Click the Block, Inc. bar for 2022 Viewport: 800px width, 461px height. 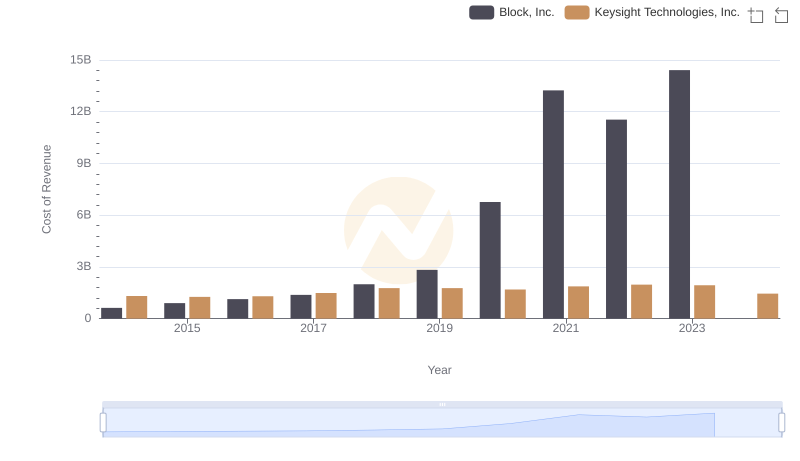point(616,219)
